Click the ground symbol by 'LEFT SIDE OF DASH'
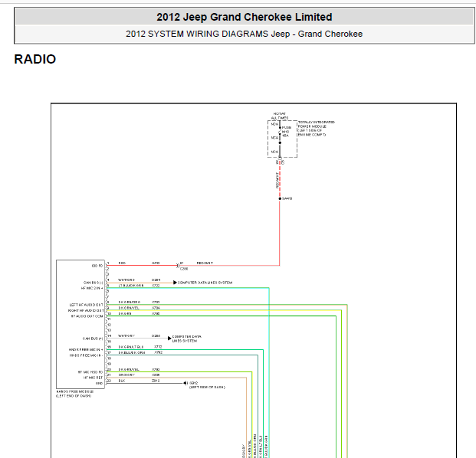Viewport: 476px width, 458px height. 185,384
